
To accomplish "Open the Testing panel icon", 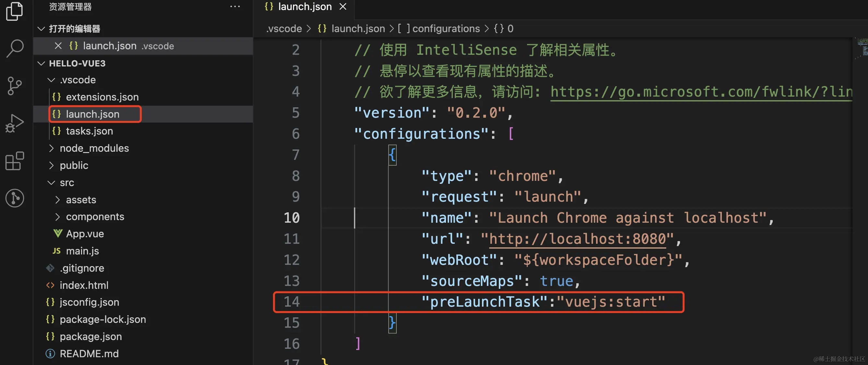I will point(14,198).
